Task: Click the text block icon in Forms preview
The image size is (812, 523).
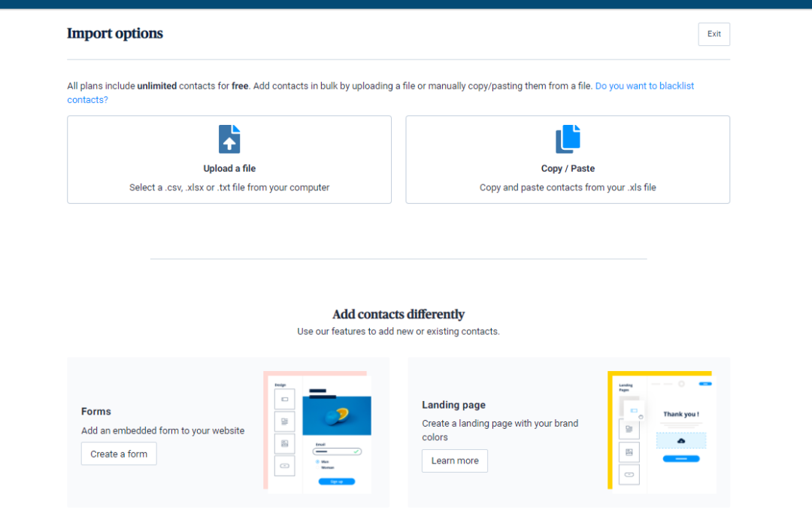Action: 284,421
